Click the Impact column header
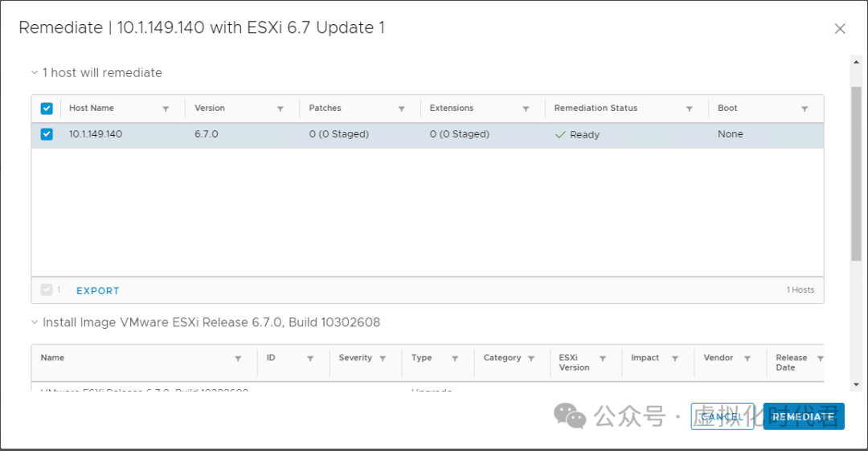Viewport: 868px width, 451px height. [x=645, y=358]
